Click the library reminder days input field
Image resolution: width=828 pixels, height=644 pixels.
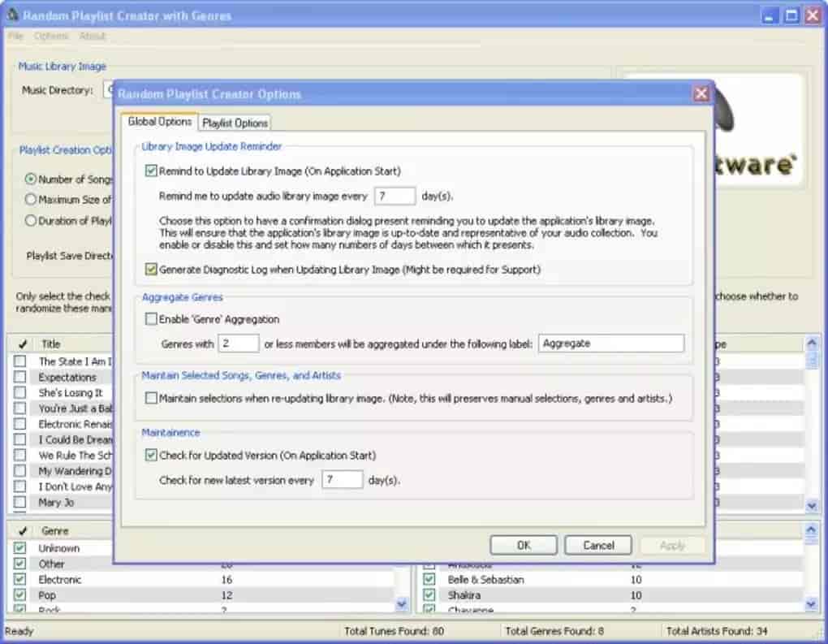pos(395,196)
